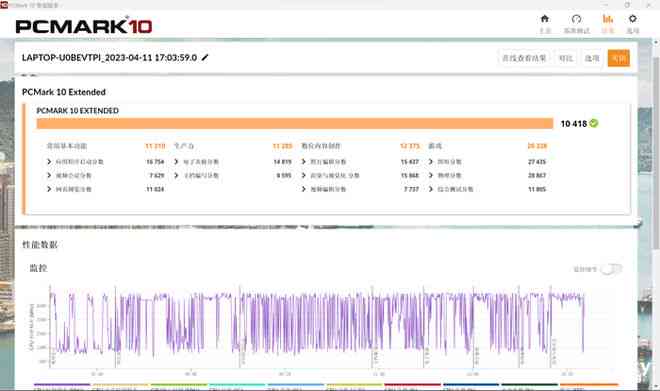Toggle the purple legend series below chart
Screen dimensions: 660x391
click(62, 384)
